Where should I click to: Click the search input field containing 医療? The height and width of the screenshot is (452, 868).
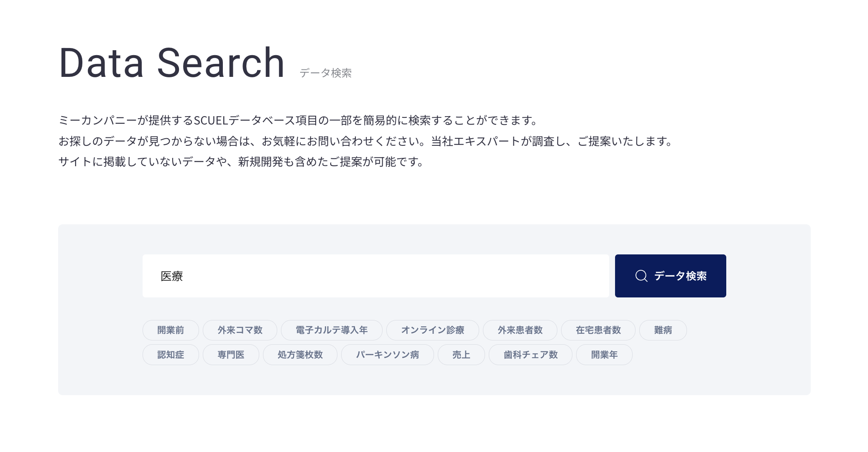point(375,276)
